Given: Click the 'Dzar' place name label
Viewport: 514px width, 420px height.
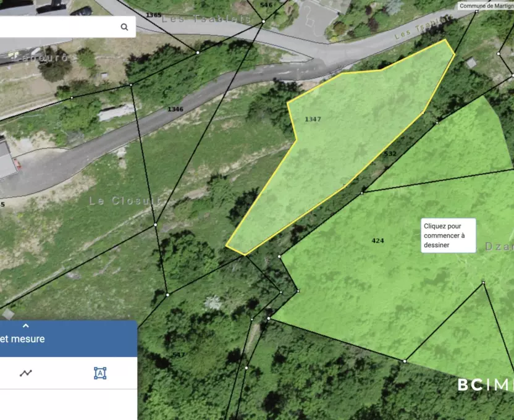Looking at the screenshot, I should coord(499,246).
